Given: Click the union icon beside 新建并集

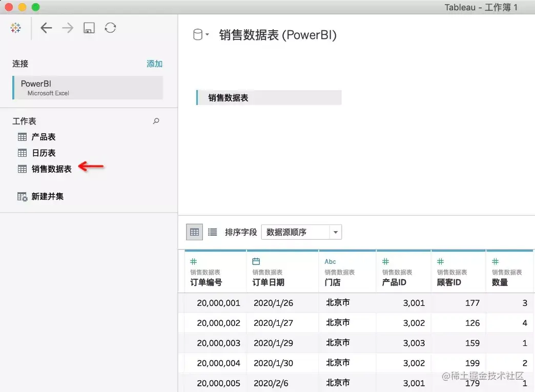Looking at the screenshot, I should pyautogui.click(x=23, y=197).
